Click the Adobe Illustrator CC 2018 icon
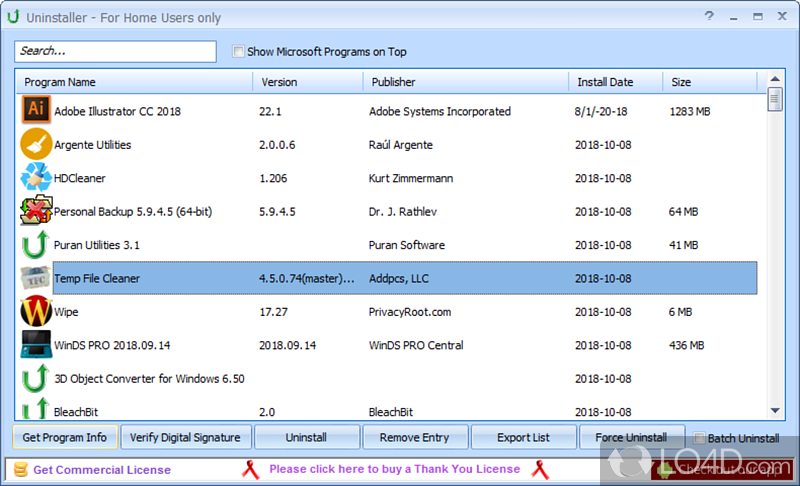 coord(36,109)
